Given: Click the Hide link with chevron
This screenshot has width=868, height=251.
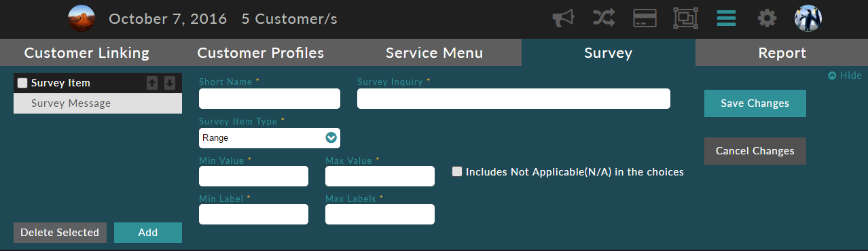Looking at the screenshot, I should point(845,76).
